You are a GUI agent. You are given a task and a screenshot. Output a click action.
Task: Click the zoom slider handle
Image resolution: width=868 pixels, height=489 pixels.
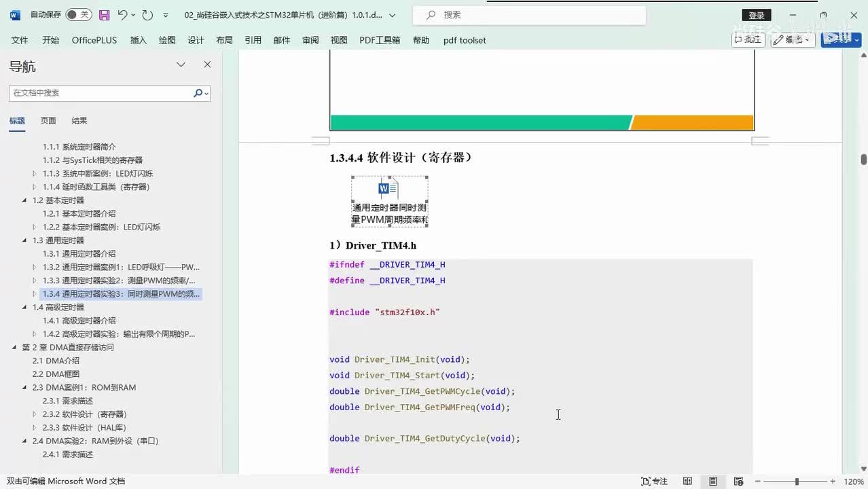(797, 482)
